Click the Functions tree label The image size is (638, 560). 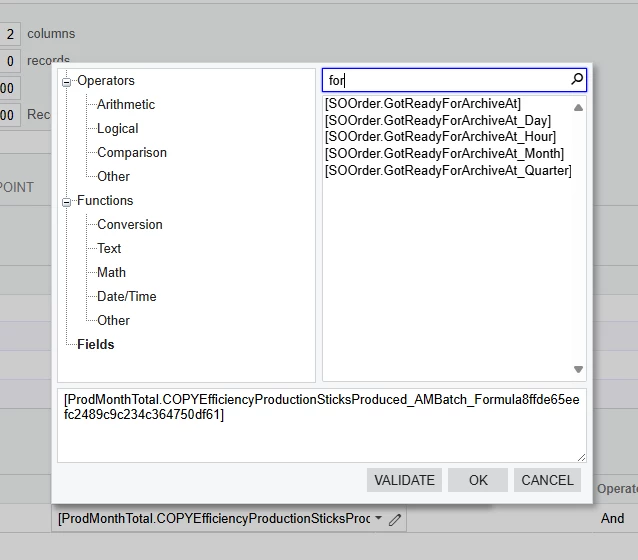[x=105, y=201]
